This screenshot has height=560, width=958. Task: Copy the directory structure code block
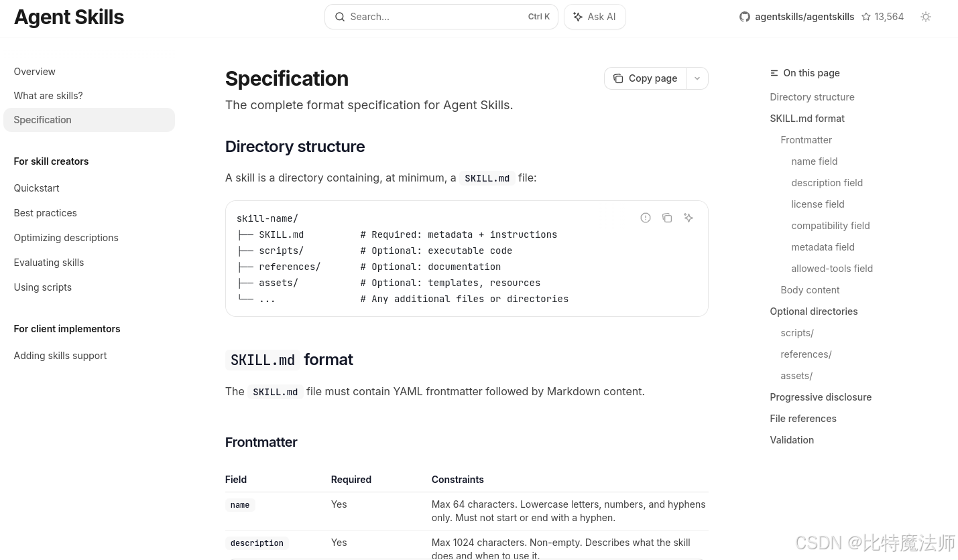[x=667, y=218]
